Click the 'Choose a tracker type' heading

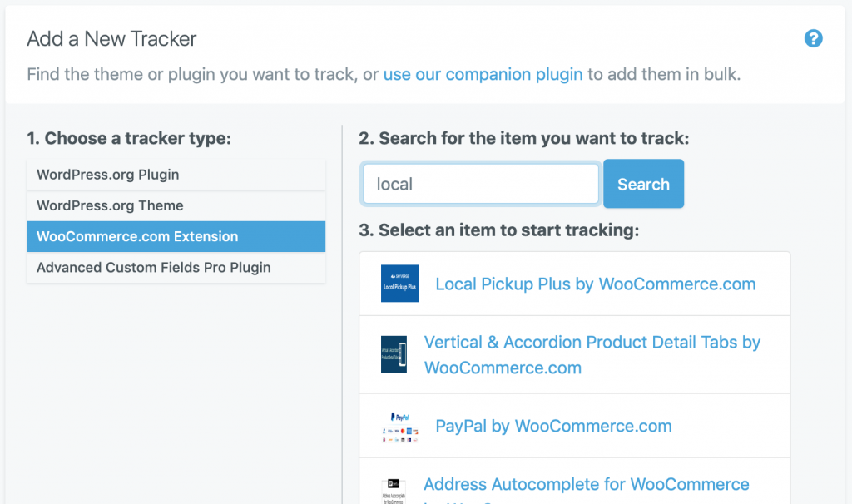tap(129, 139)
